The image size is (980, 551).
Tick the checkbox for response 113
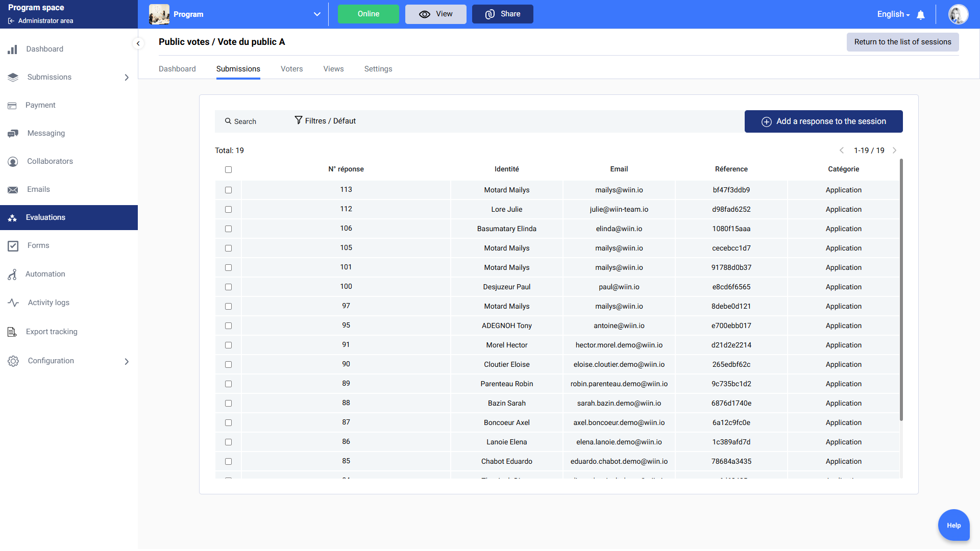(x=228, y=190)
